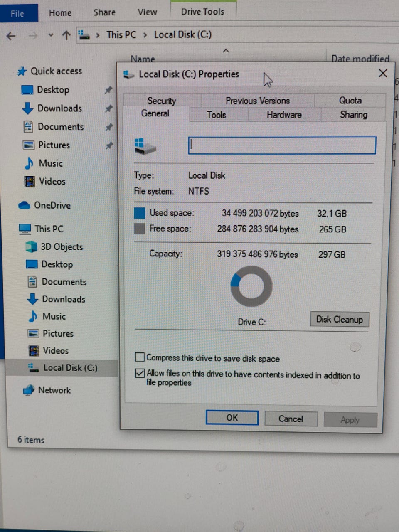Click pin icon next to Desktop
The height and width of the screenshot is (532, 399).
click(108, 89)
